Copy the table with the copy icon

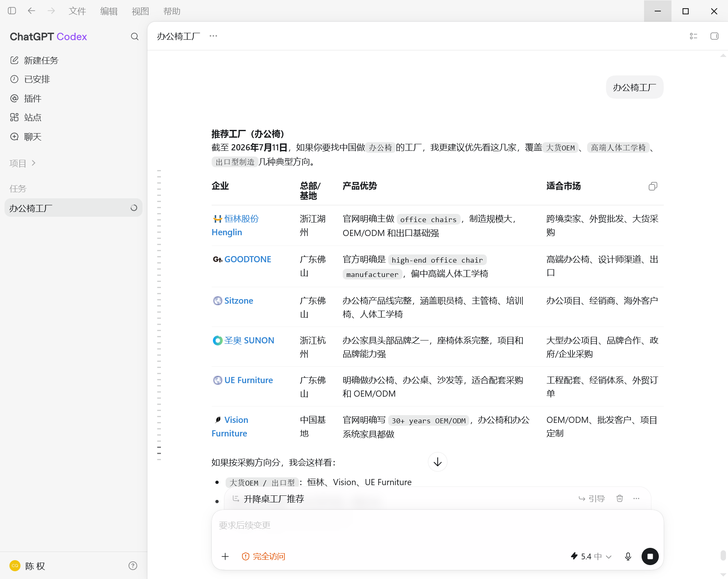[x=653, y=186]
